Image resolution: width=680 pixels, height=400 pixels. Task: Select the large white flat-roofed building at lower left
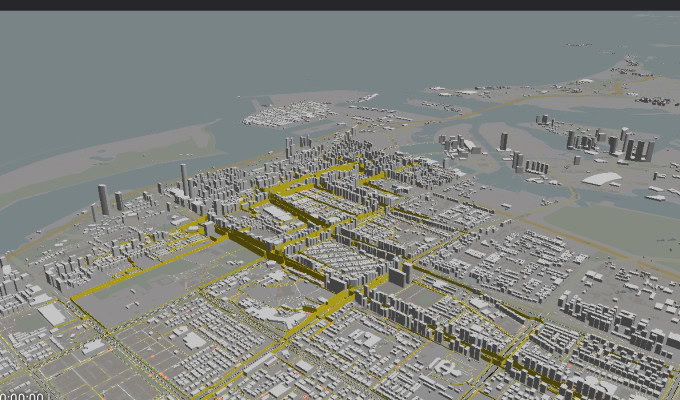[51, 315]
